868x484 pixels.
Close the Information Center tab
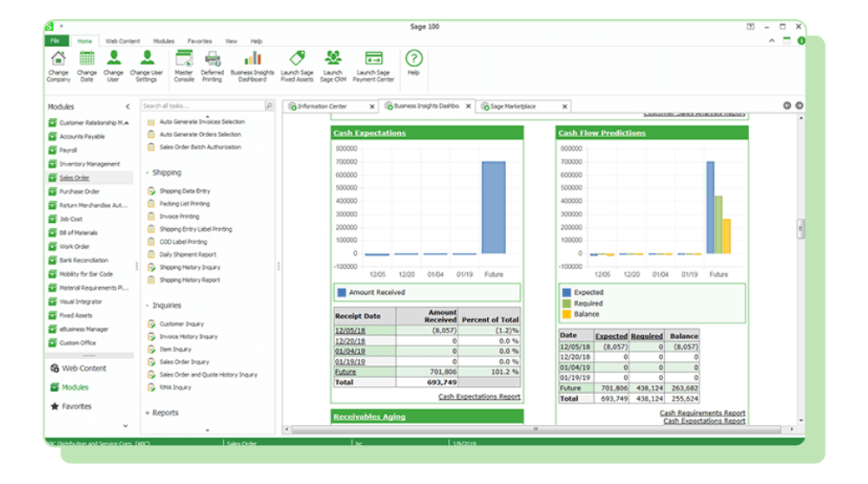tap(372, 106)
